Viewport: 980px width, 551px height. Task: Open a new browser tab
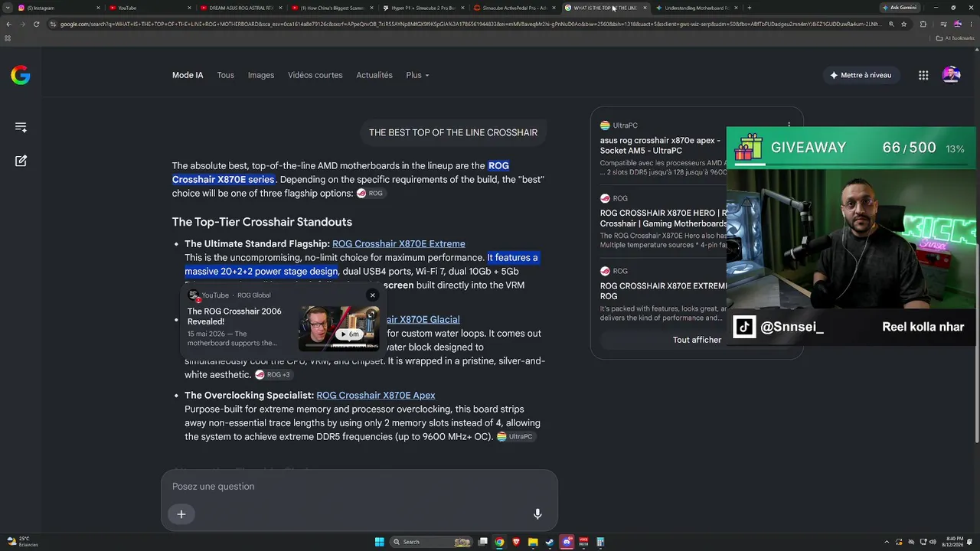point(749,8)
